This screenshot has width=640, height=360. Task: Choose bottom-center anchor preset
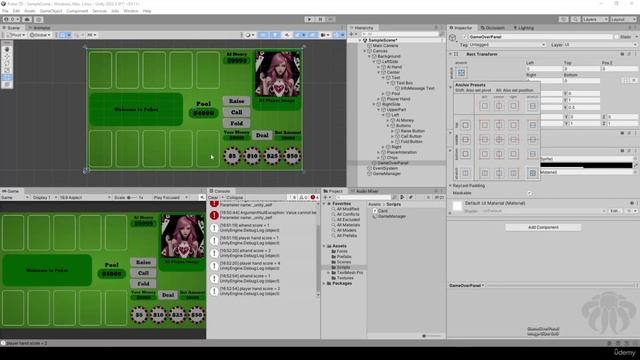click(x=499, y=154)
